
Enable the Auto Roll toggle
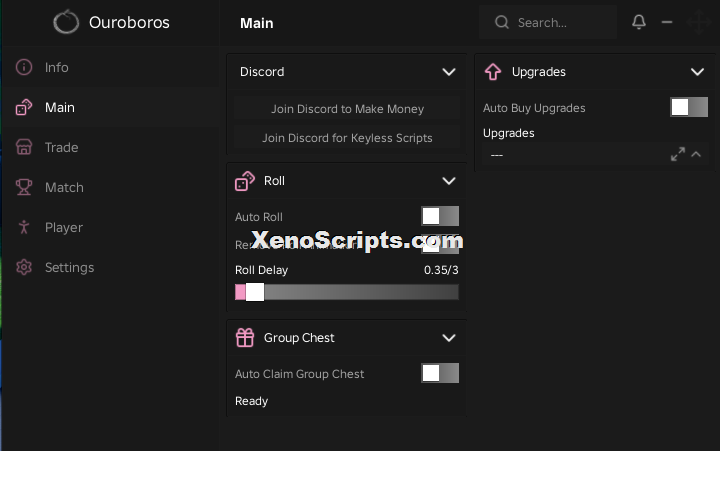[440, 216]
